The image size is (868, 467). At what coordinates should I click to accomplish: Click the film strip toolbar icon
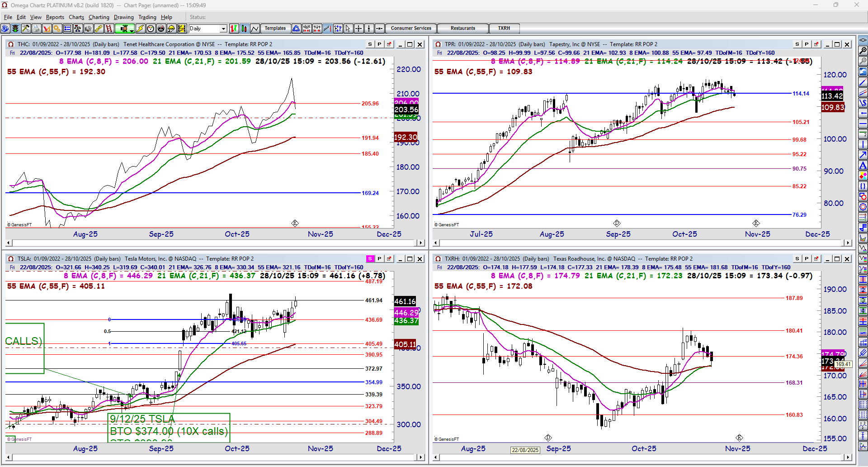182,29
